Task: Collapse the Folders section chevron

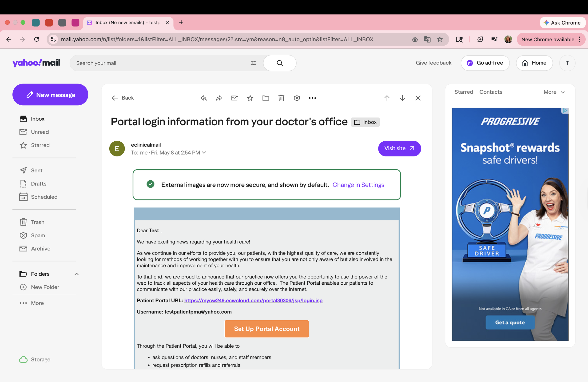Action: pos(77,274)
